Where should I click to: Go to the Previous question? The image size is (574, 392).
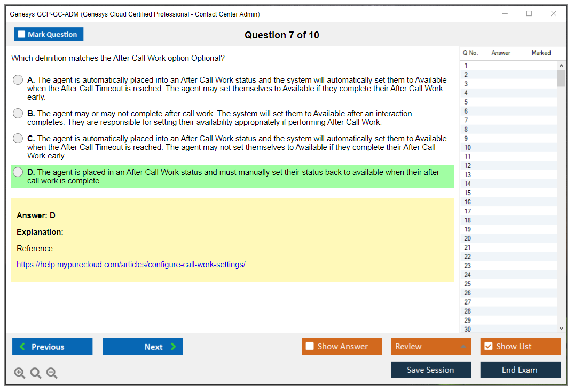point(52,347)
